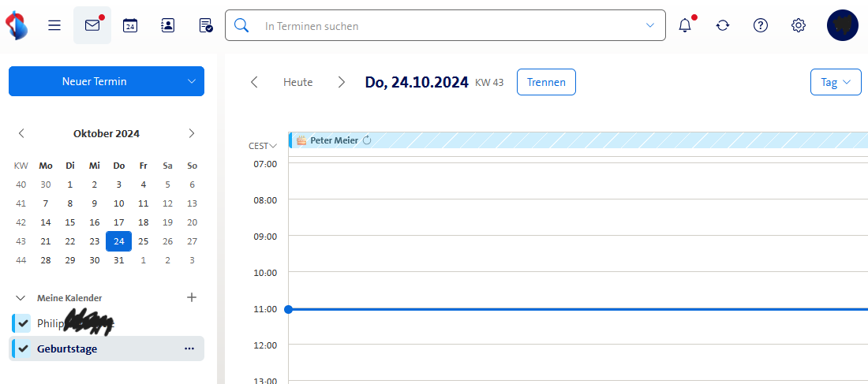Click the Trennen button
Viewport: 868px width, 384px height.
[546, 82]
